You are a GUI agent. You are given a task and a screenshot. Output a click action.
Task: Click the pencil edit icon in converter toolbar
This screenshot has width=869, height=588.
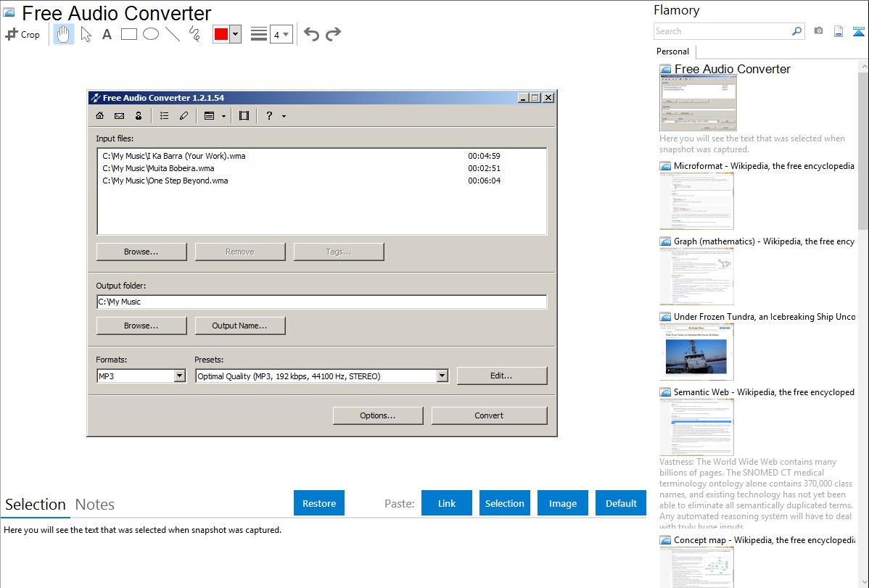pyautogui.click(x=184, y=116)
